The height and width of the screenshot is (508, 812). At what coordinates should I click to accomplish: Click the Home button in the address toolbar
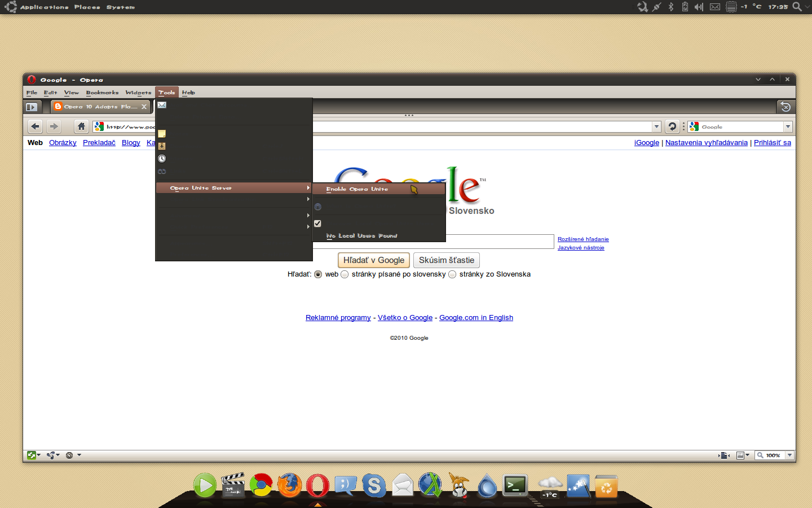(81, 126)
